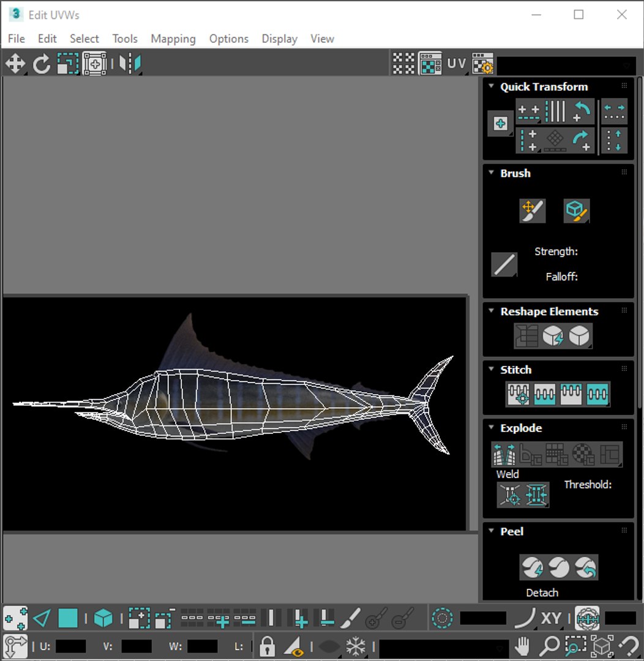Click Space Vertically icon
644x661 pixels.
tap(614, 140)
